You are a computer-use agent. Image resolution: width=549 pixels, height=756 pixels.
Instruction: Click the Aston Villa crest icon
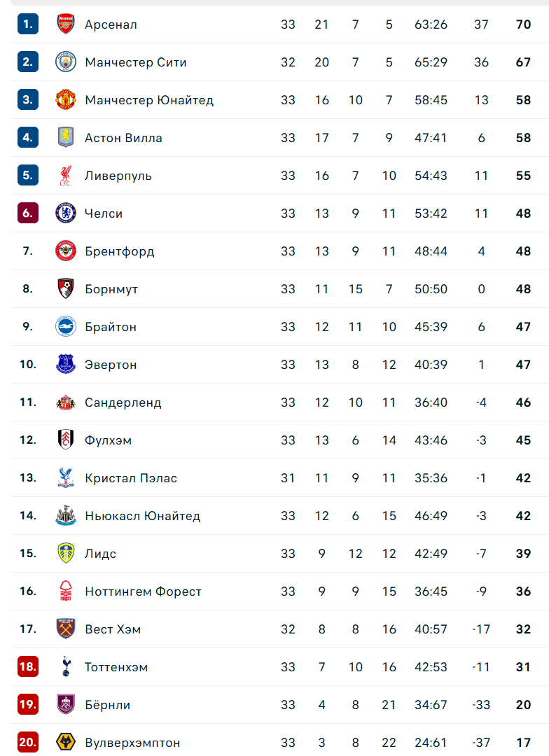65,138
